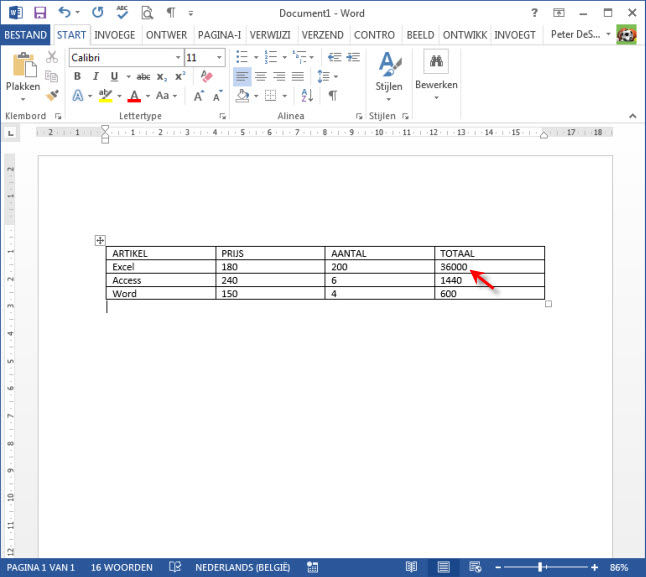Click the tab selector ruler corner

coord(11,133)
